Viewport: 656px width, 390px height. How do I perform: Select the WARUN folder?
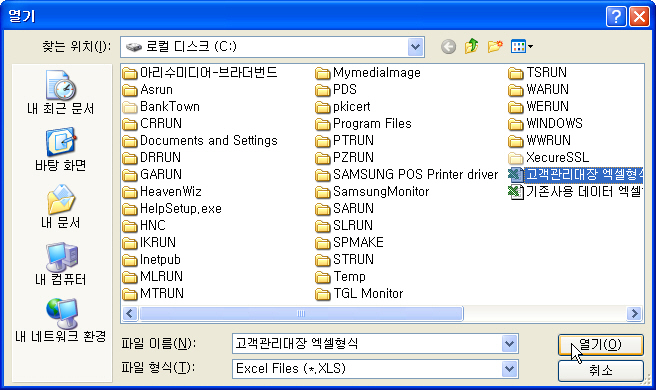coord(538,90)
